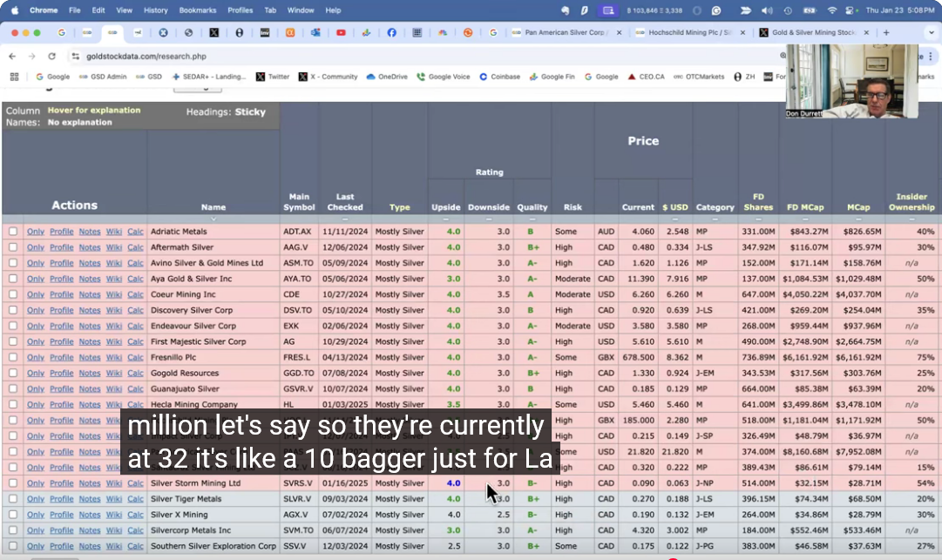
Task: Expand the filter arrow under Name column
Action: pyautogui.click(x=213, y=219)
